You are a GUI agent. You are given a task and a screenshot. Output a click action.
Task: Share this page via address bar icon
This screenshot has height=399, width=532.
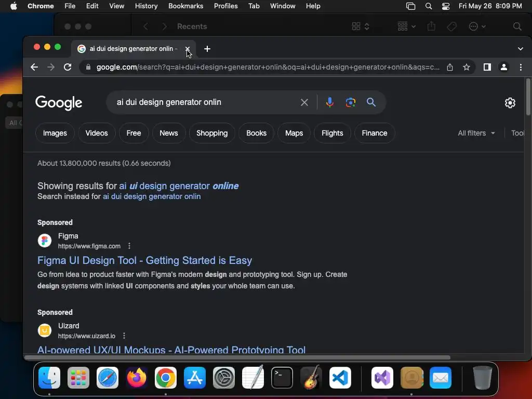tap(450, 67)
